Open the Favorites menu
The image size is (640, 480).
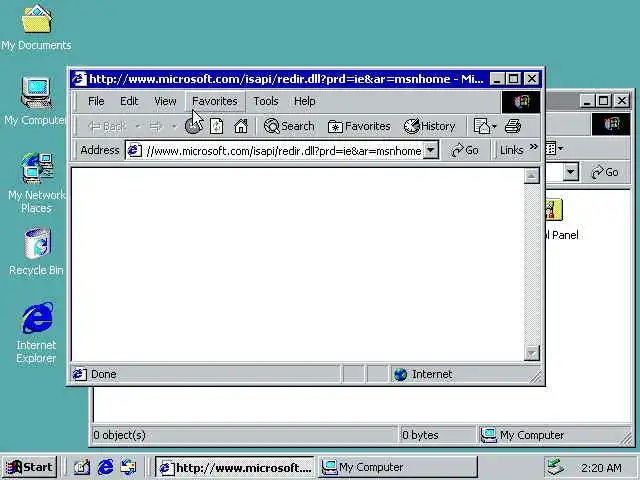[215, 101]
